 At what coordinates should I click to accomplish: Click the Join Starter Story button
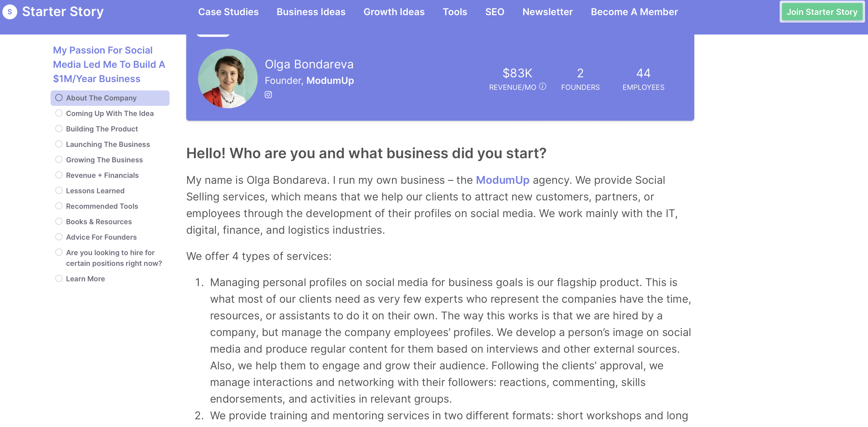point(822,12)
